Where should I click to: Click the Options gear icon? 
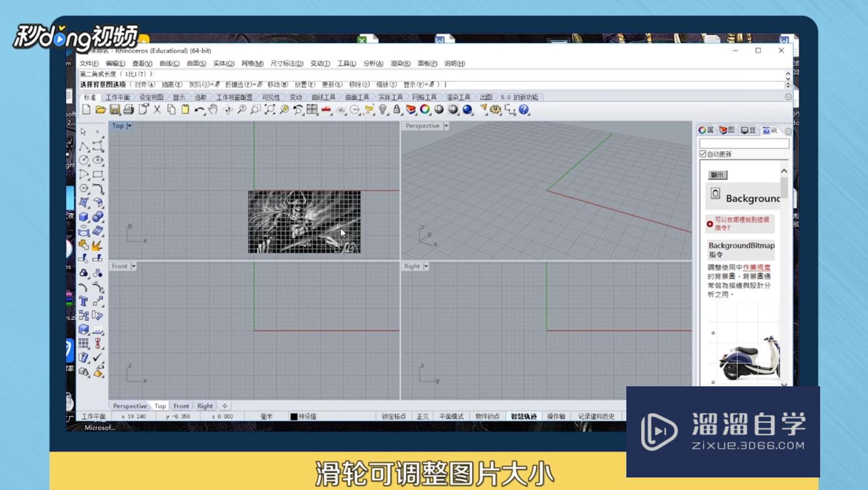pyautogui.click(x=495, y=109)
